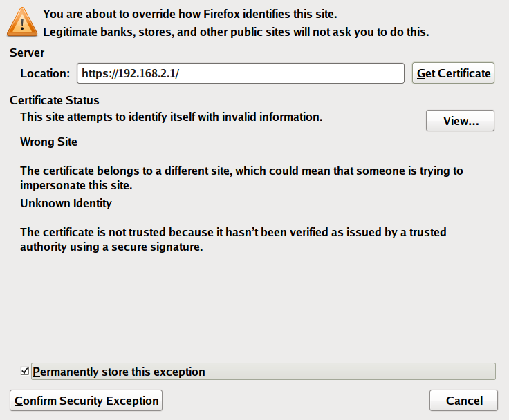The width and height of the screenshot is (509, 420).
Task: Select the 'Unknown Identity' heading text
Action: click(x=66, y=204)
